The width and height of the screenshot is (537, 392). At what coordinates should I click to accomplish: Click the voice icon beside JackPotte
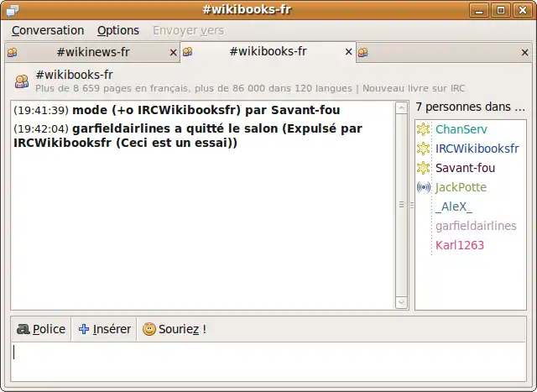pyautogui.click(x=424, y=187)
